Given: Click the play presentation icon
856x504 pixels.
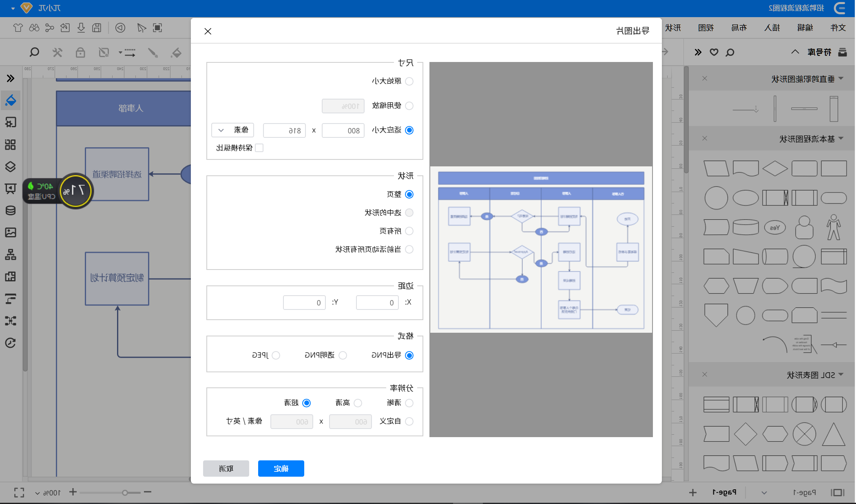Looking at the screenshot, I should coord(120,28).
